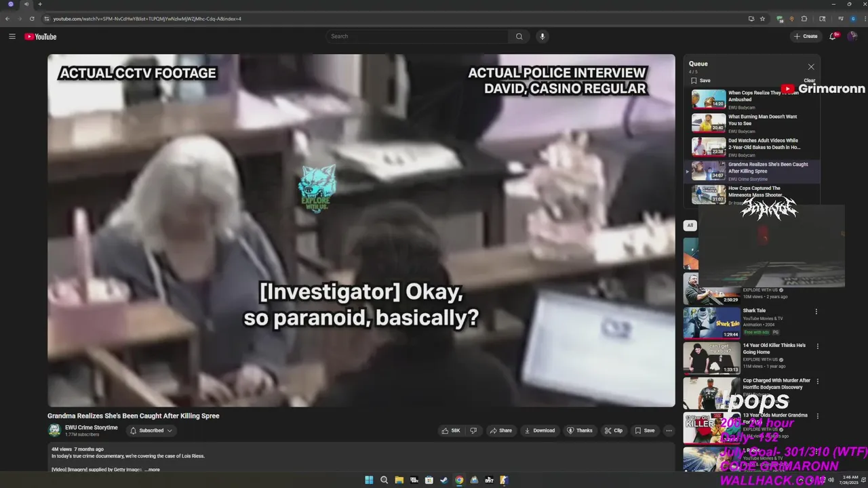
Task: Open the Subscribed notification dropdown
Action: (x=151, y=430)
